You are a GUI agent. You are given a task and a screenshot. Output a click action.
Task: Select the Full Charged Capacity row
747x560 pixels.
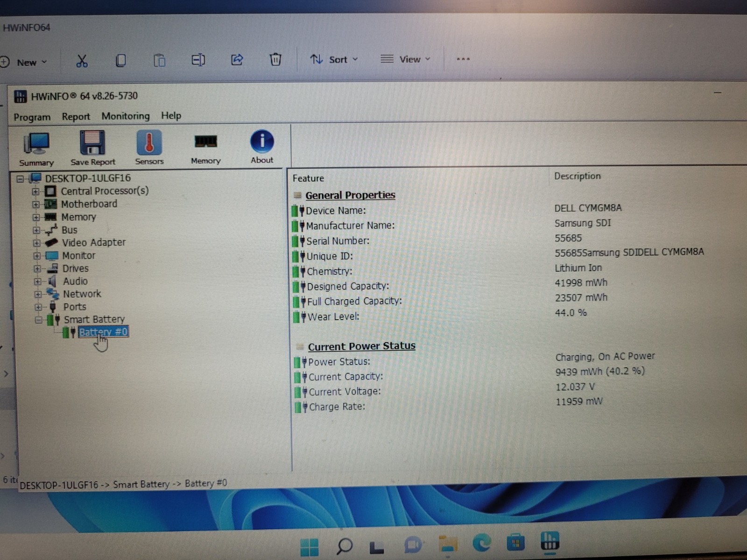(518, 300)
